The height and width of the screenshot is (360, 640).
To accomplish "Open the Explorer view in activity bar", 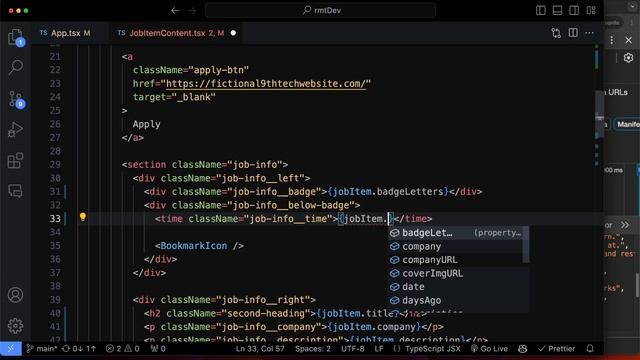I will 16,37.
